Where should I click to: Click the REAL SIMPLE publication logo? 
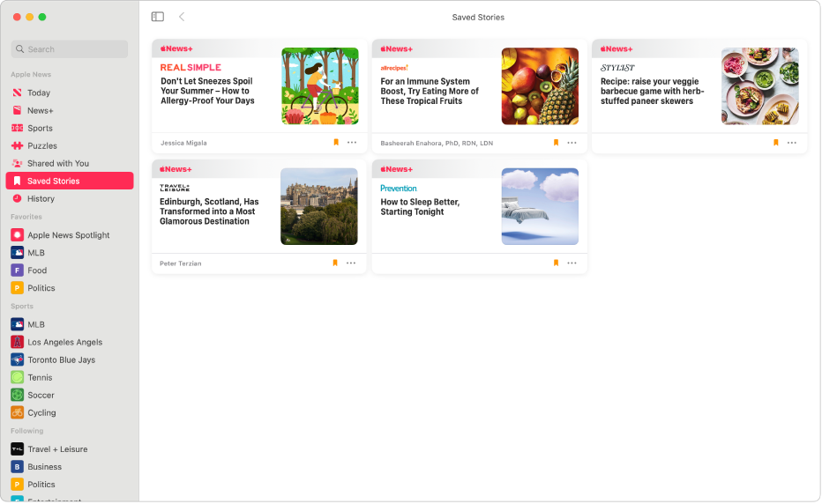pos(191,68)
